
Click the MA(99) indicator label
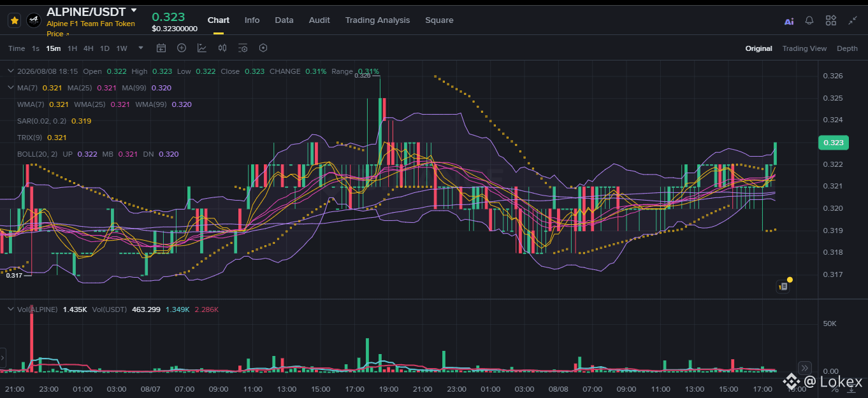[x=134, y=88]
